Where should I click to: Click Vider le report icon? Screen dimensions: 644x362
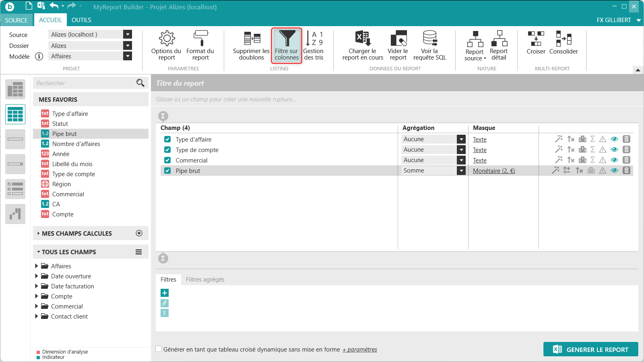coord(398,39)
